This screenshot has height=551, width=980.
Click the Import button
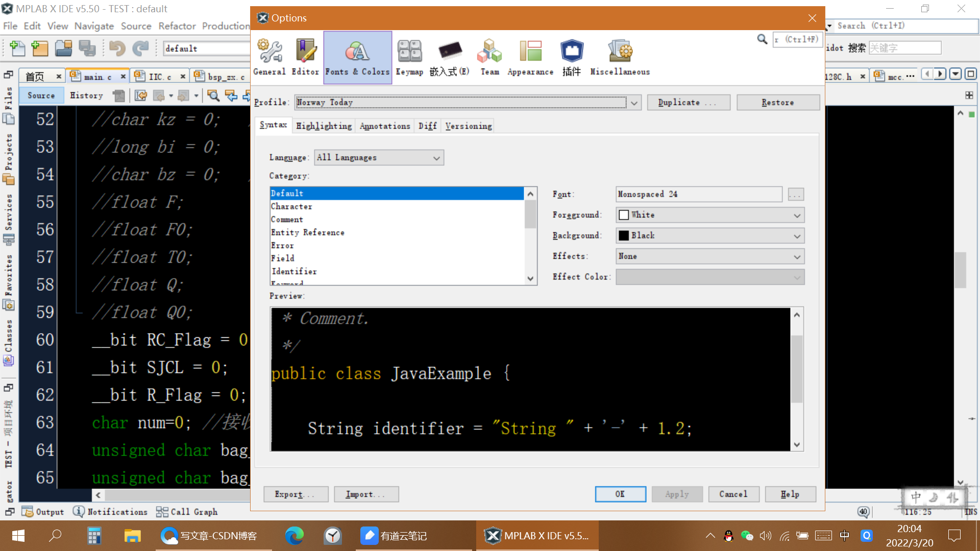366,494
